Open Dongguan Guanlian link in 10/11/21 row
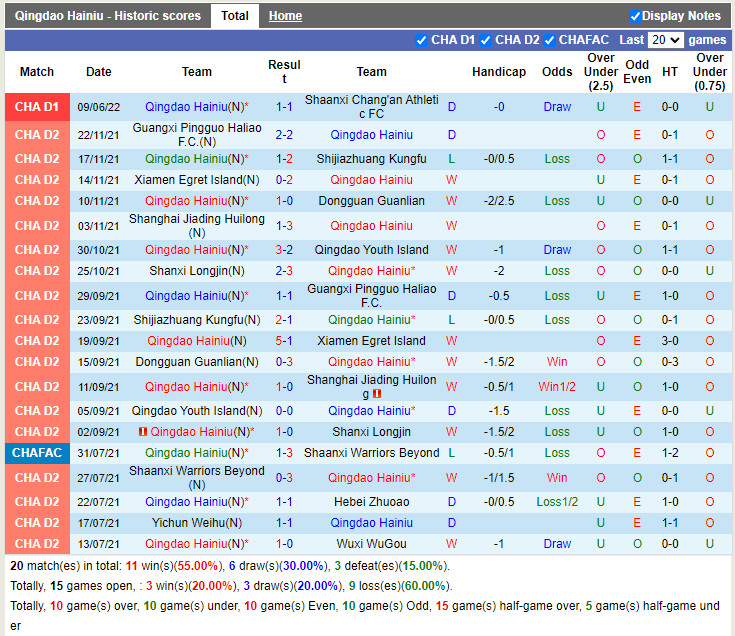 point(371,201)
